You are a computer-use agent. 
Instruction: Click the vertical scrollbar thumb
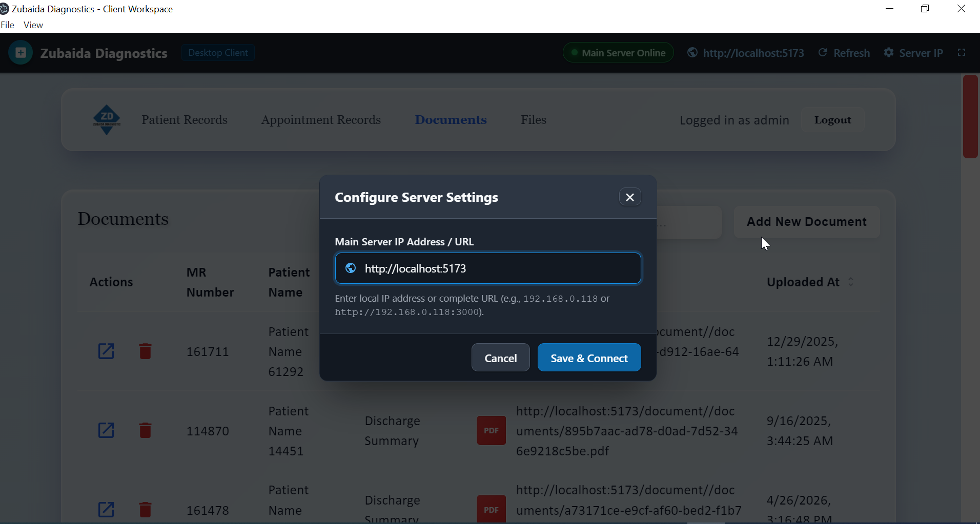[x=970, y=116]
